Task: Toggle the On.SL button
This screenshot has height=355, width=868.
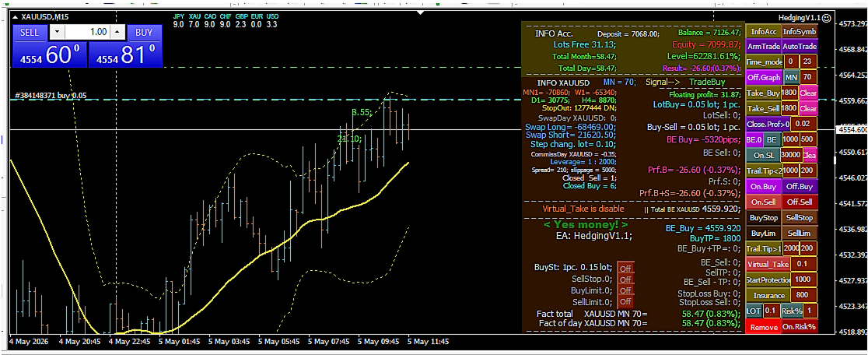Action: 763,154
